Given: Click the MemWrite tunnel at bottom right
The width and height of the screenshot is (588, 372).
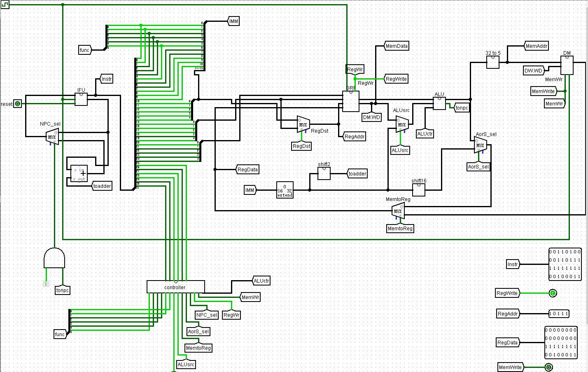Looking at the screenshot, I should coord(511,367).
